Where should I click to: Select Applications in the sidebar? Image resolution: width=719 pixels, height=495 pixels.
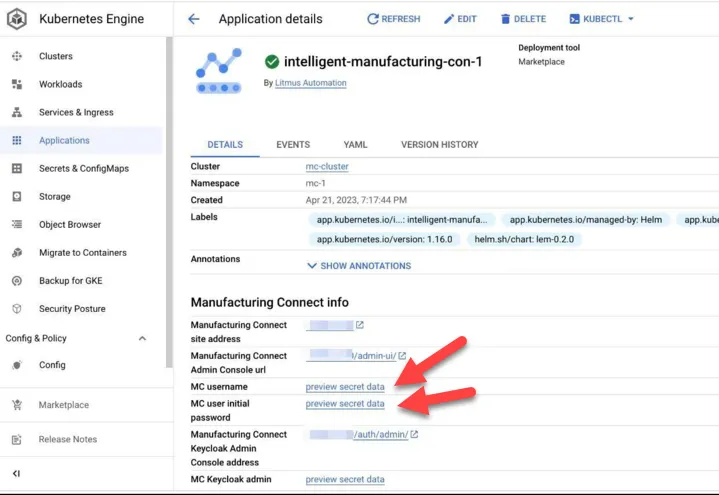[x=64, y=140]
